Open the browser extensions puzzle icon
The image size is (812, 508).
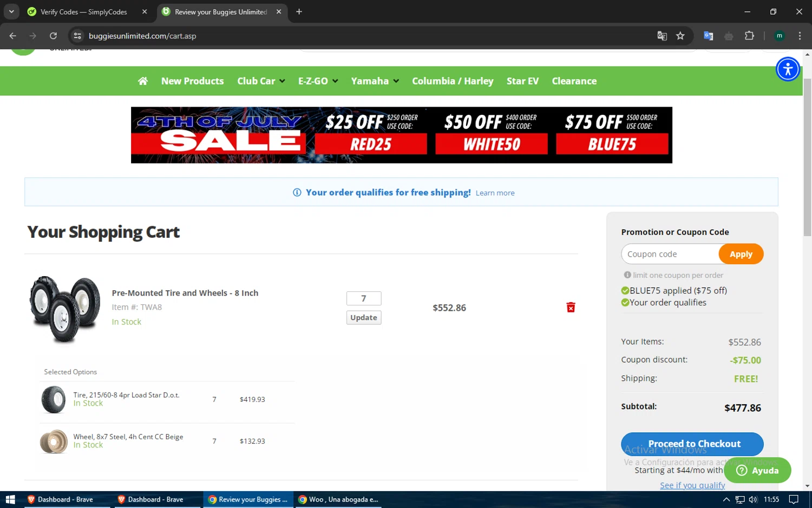tap(749, 36)
